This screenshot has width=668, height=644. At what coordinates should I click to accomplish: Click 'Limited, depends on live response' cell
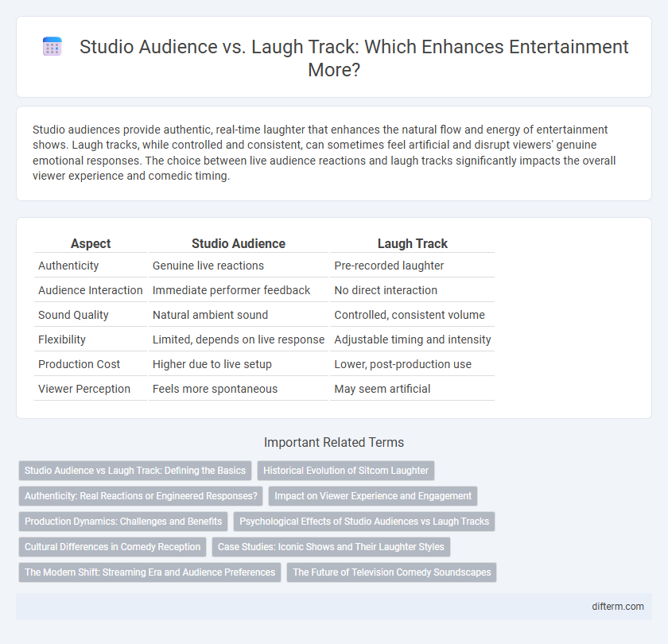[238, 339]
